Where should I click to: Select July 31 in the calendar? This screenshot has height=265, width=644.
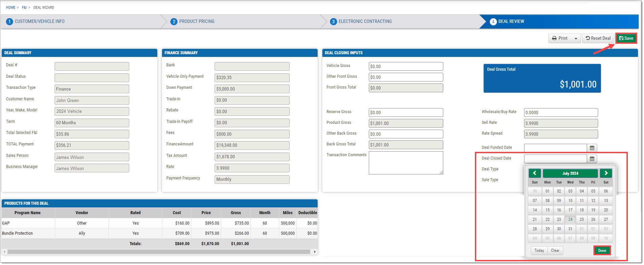(x=570, y=229)
